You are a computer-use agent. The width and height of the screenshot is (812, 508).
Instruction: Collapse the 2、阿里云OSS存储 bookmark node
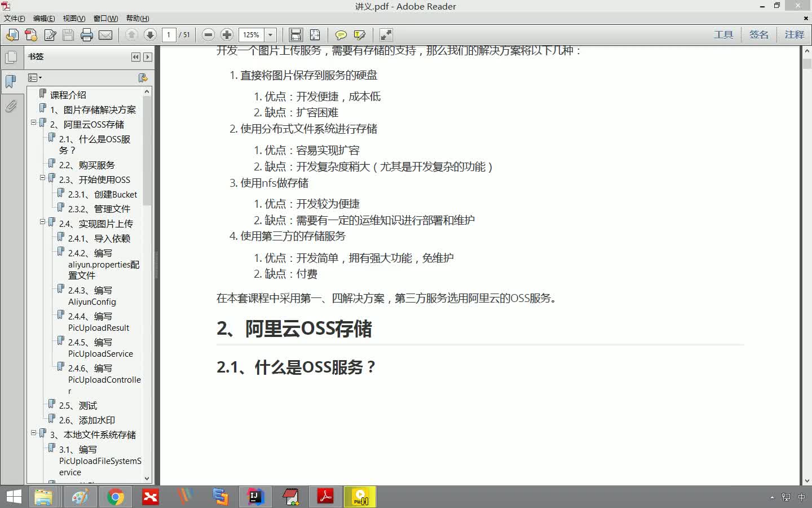(x=33, y=122)
